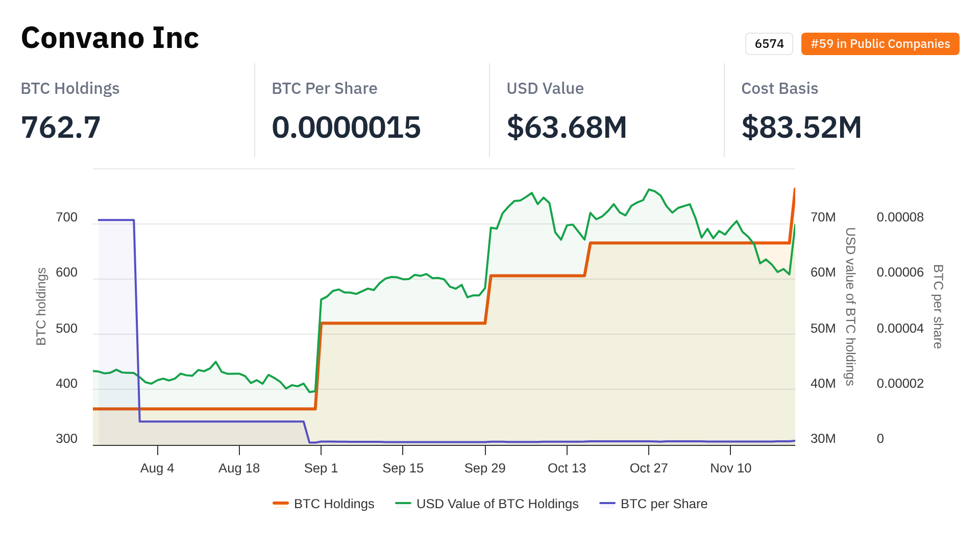Click the 6574 ticker badge
This screenshot has height=551, width=980.
(x=769, y=44)
